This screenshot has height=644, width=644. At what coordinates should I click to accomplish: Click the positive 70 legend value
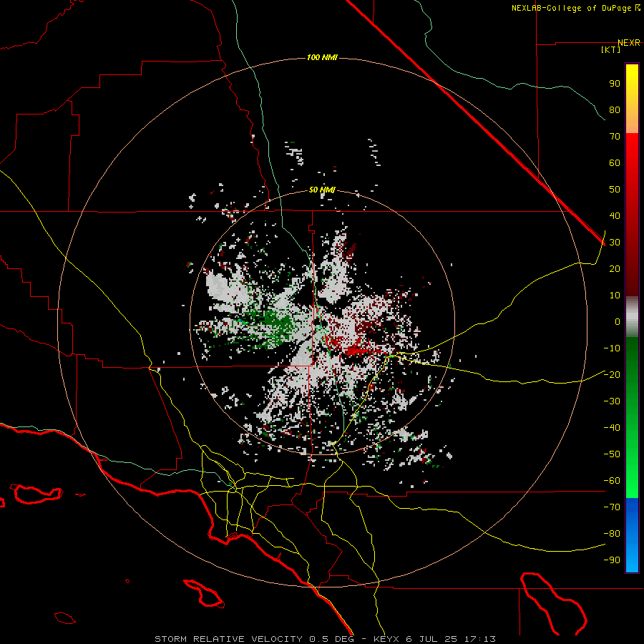(615, 137)
